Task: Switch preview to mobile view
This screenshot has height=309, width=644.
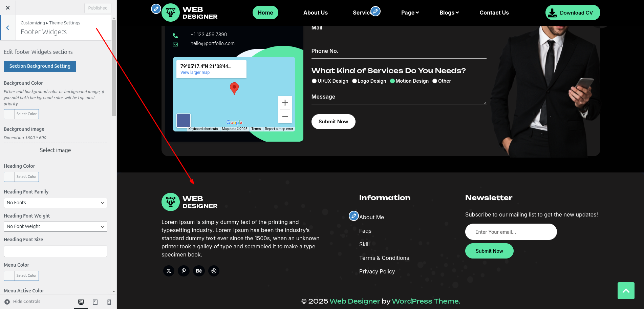Action: (x=109, y=302)
